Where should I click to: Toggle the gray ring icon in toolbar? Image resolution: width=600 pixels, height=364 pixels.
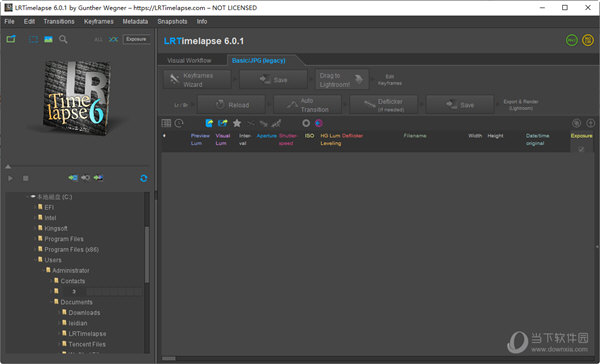306,123
